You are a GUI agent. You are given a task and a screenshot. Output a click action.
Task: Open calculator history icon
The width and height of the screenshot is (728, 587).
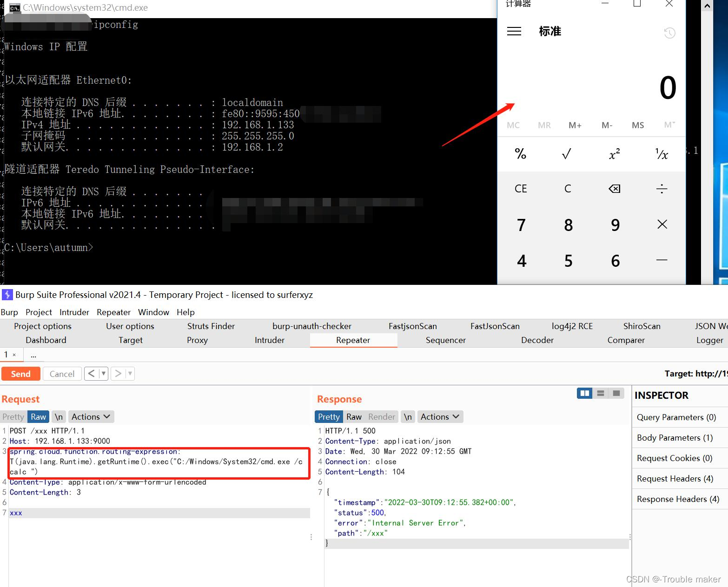click(669, 33)
